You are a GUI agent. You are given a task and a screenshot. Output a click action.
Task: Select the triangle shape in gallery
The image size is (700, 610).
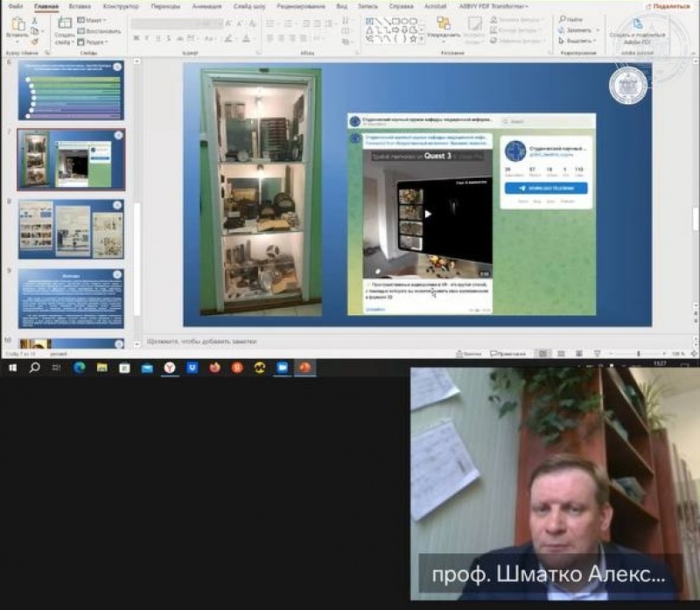click(x=369, y=30)
